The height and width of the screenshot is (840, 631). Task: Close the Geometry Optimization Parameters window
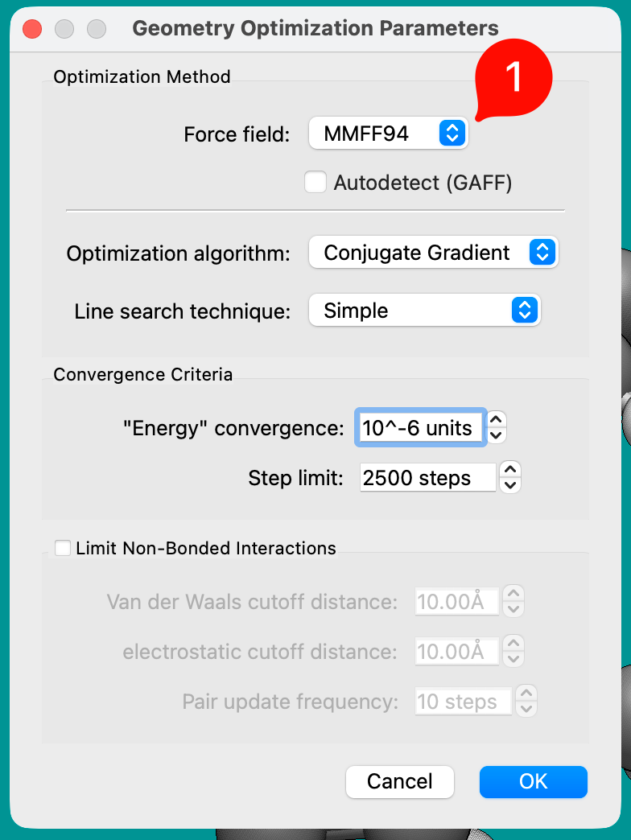tap(32, 29)
